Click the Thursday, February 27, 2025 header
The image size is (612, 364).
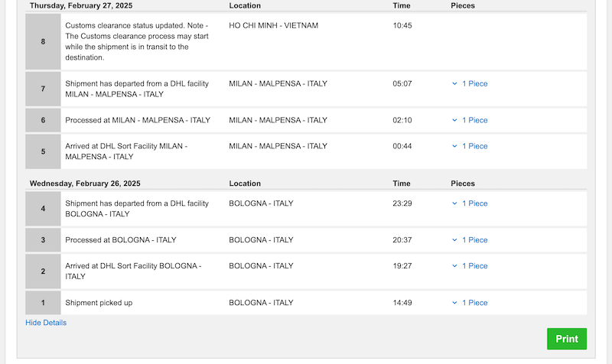pyautogui.click(x=81, y=5)
